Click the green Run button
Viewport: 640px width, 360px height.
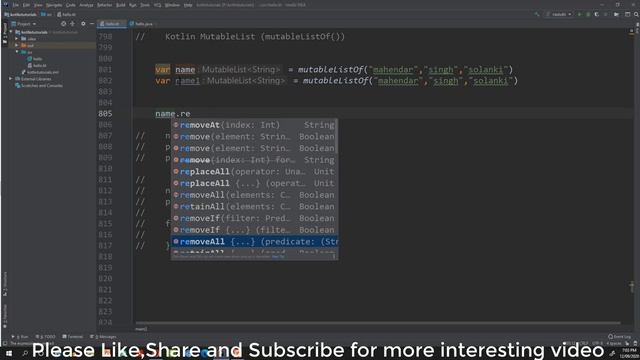coord(579,14)
